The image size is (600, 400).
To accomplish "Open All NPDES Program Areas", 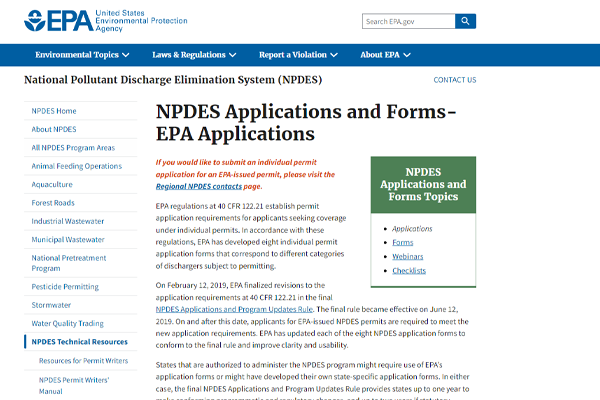I will pyautogui.click(x=73, y=148).
